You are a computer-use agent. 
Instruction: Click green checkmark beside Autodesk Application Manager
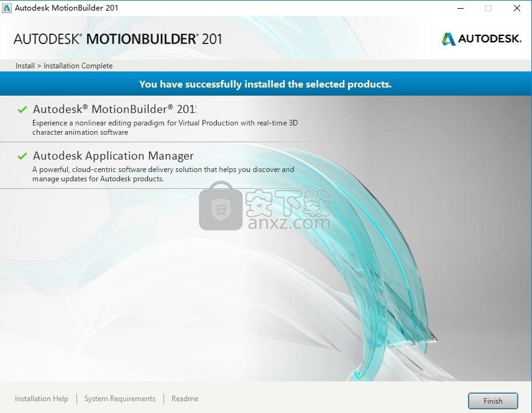22,156
